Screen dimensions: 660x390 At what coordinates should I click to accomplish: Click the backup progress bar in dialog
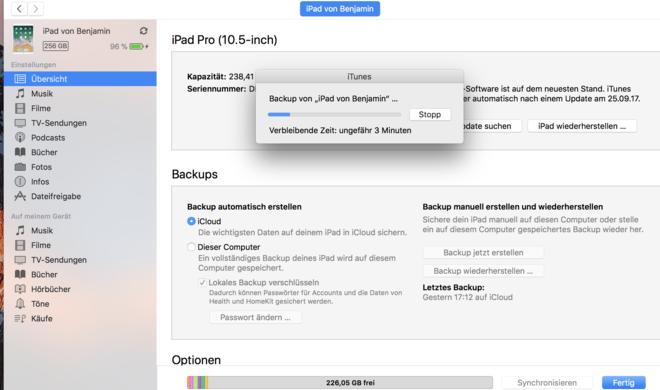(x=334, y=114)
